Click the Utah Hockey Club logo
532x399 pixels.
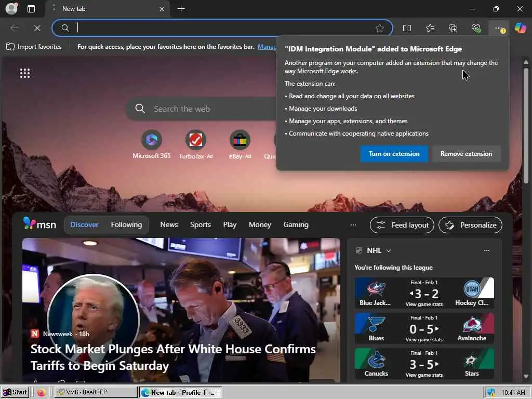(x=472, y=289)
